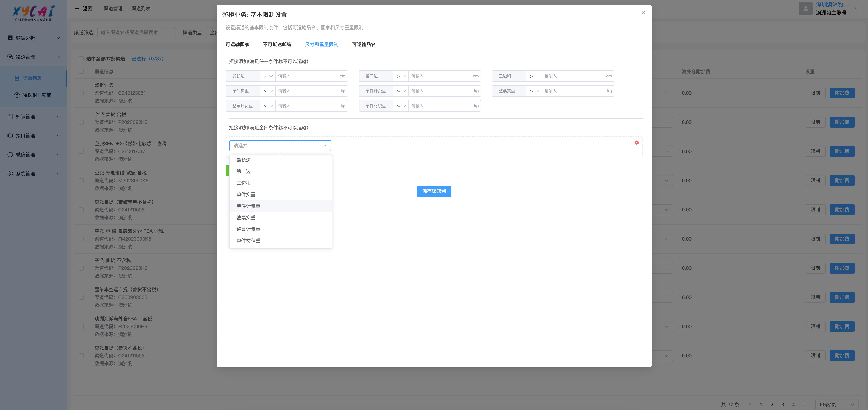Click the 数据分析 sidebar icon
This screenshot has height=410, width=868.
[10, 38]
